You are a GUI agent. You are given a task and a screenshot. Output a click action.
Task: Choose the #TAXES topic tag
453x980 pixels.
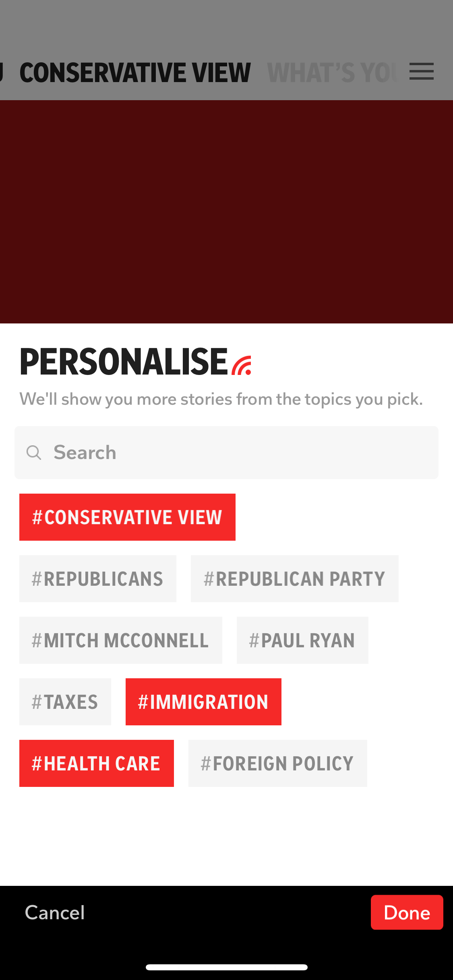pyautogui.click(x=65, y=702)
